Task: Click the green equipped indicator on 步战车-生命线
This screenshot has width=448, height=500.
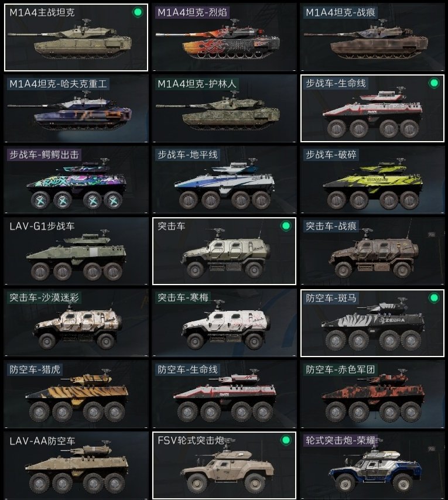Action: [x=434, y=83]
